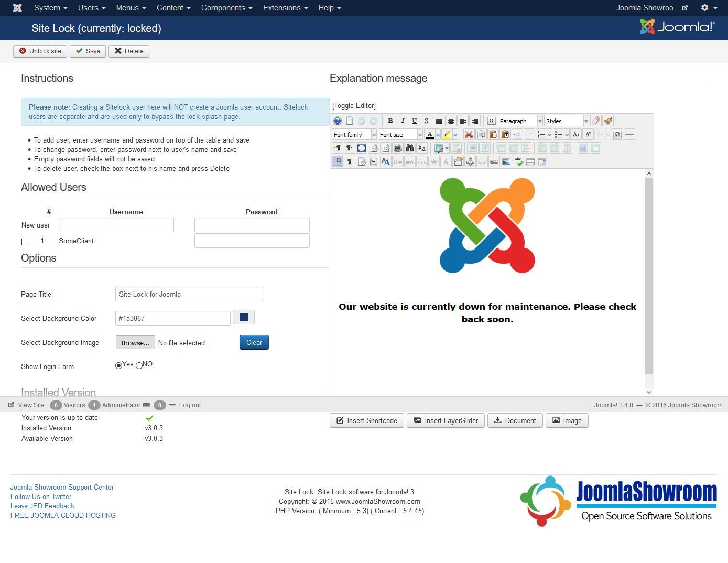The image size is (728, 563).
Task: Insert special character with Omega icon
Action: 617,135
